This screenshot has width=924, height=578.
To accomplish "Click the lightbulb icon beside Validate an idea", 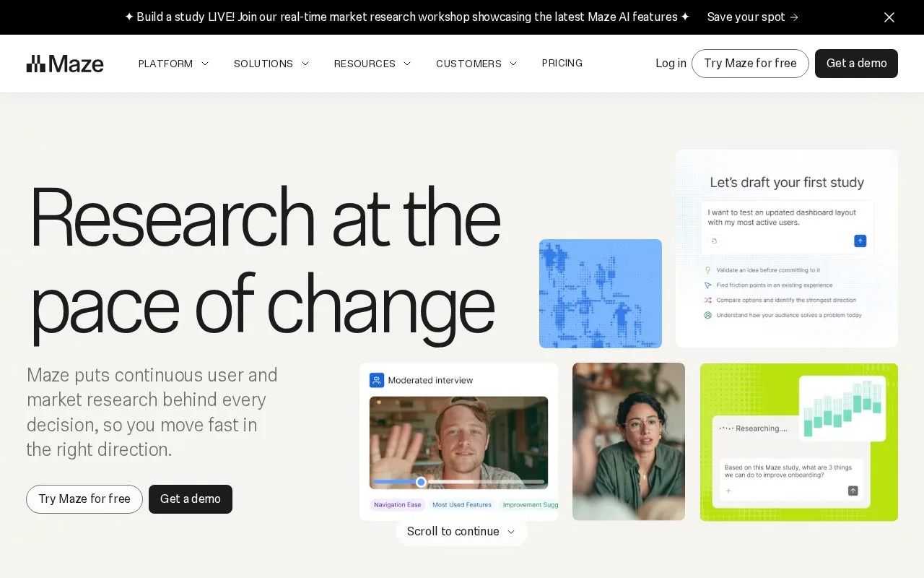I will tap(708, 270).
